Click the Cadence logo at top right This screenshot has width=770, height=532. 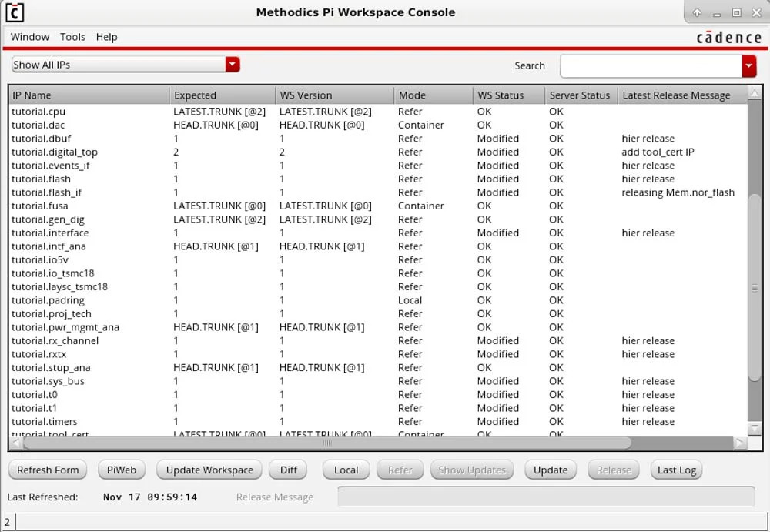(x=727, y=36)
